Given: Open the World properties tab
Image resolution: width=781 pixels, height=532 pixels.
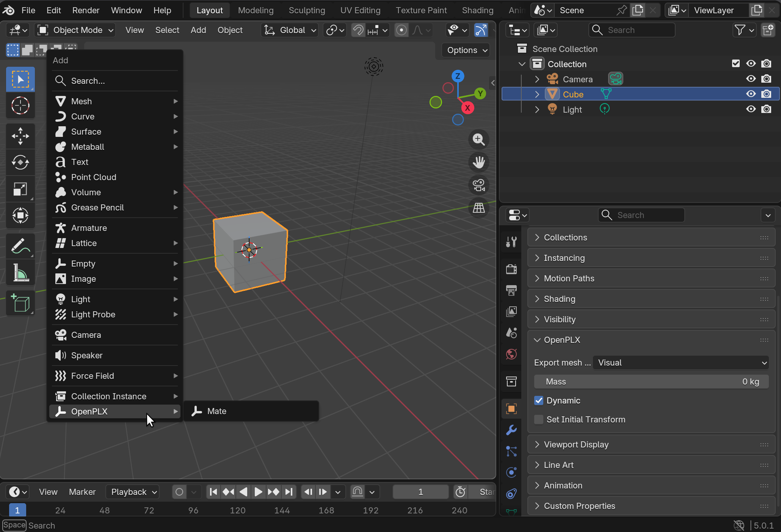Looking at the screenshot, I should (x=511, y=354).
